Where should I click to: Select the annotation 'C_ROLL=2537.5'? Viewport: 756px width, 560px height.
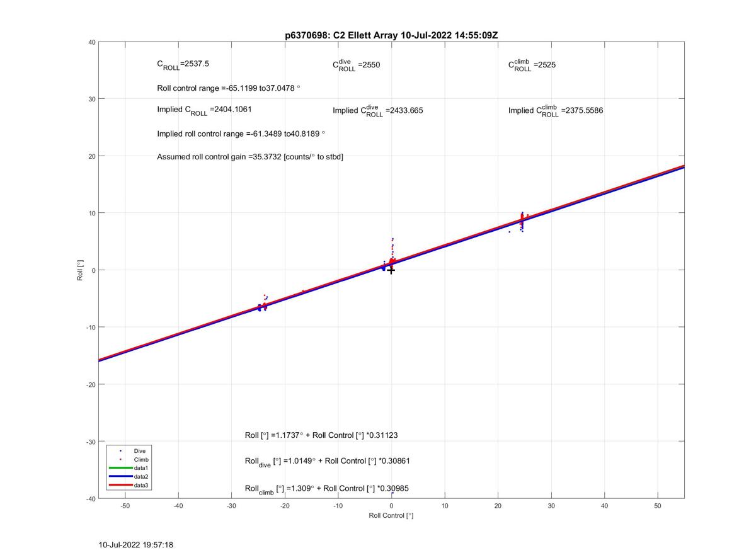point(184,65)
